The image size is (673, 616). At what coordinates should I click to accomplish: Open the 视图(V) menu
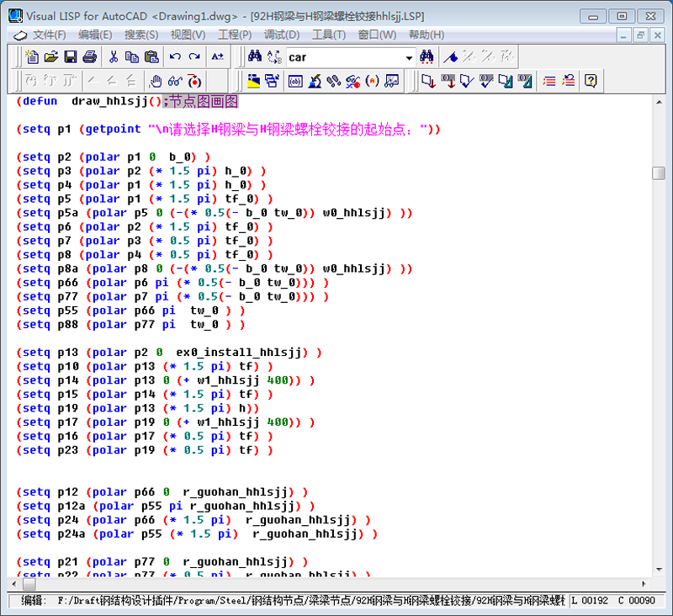[188, 35]
